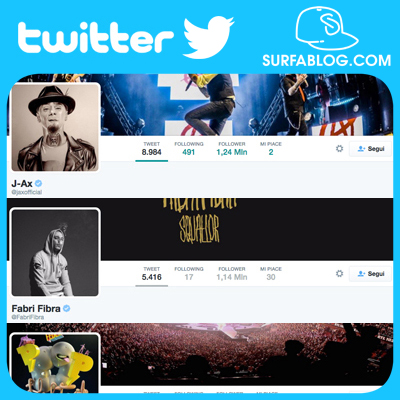
Task: Select Fabri Fibra Tweet tab showing 5.416
Action: point(152,274)
